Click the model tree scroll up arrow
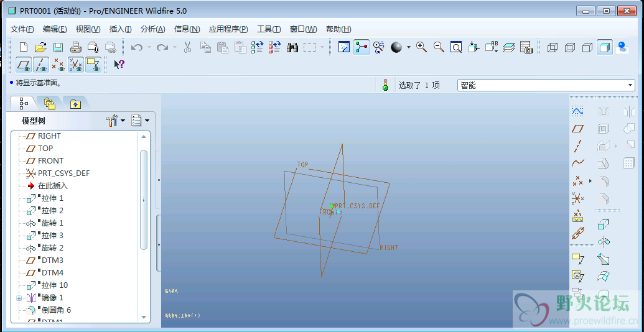The image size is (644, 332). pos(143,137)
